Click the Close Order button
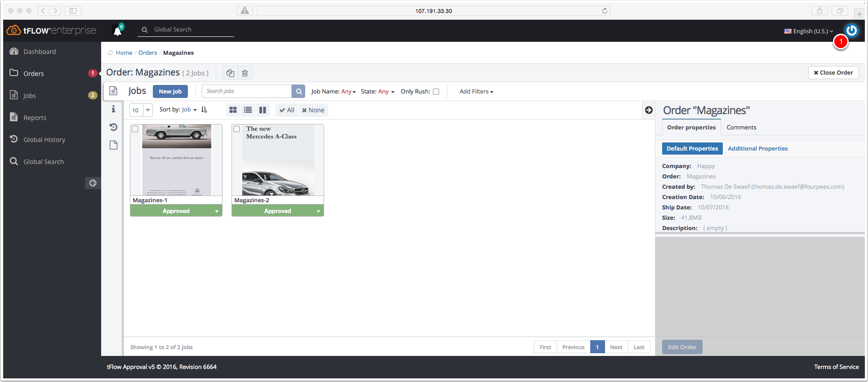Image resolution: width=868 pixels, height=382 pixels. pos(833,73)
